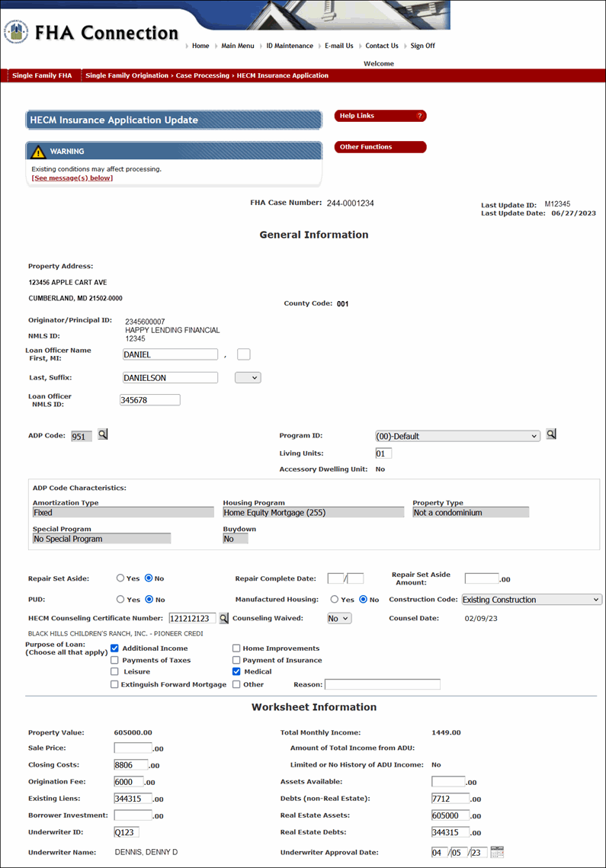
Task: Check the Leisure checkbox
Action: pyautogui.click(x=114, y=671)
